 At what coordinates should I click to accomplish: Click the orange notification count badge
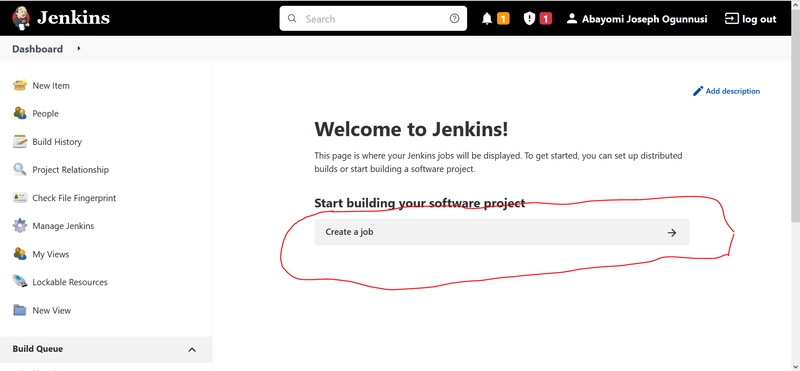(x=503, y=19)
